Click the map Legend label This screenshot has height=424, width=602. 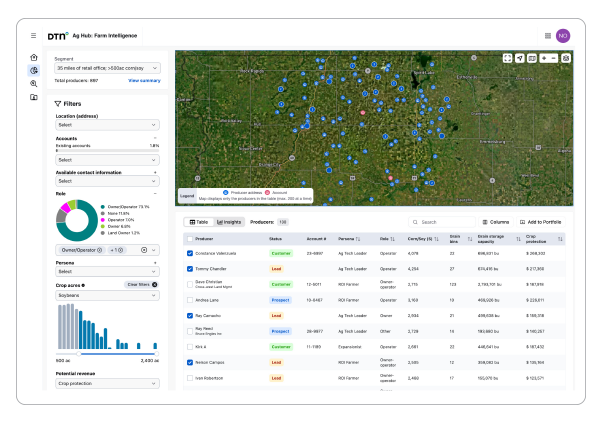(187, 195)
